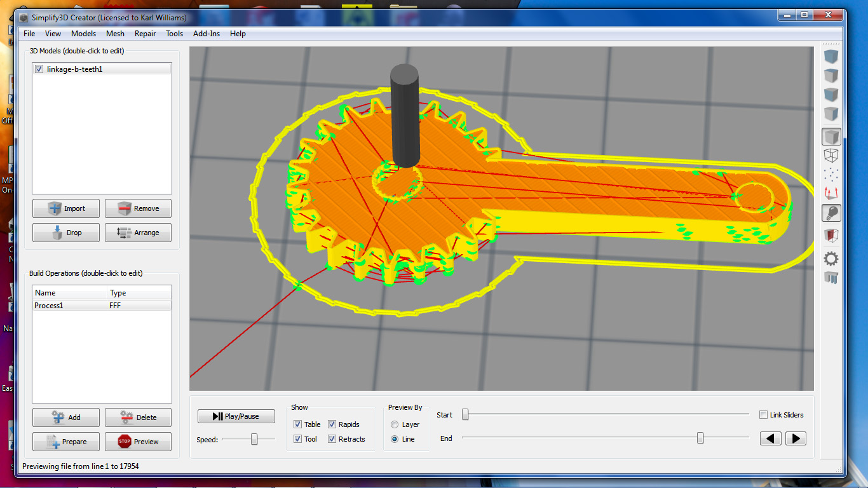This screenshot has width=868, height=488.
Task: Toggle wireframe view mode
Action: pos(831,154)
